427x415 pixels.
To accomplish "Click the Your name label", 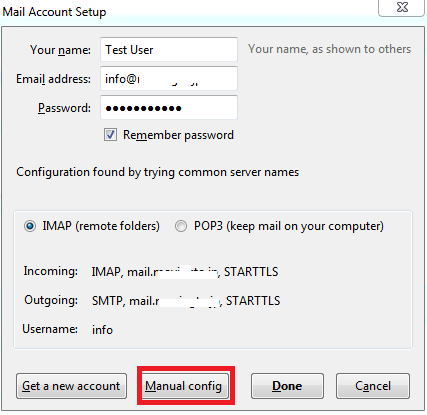I will 60,50.
